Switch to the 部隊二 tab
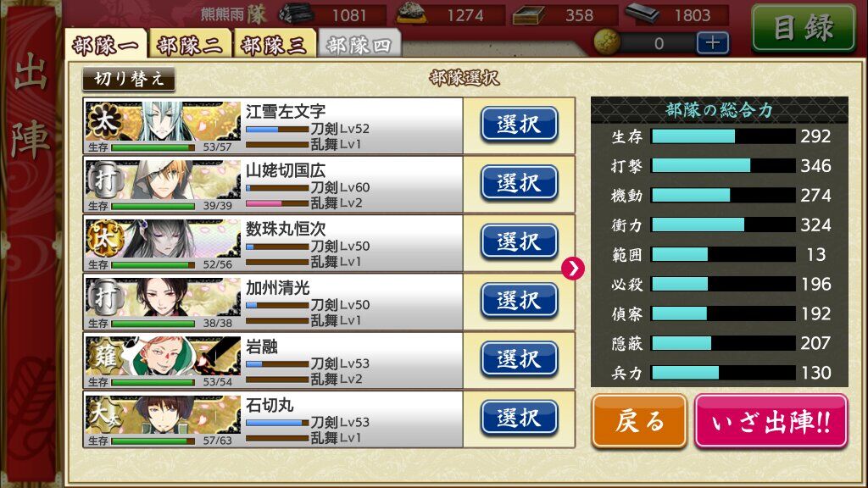The height and width of the screenshot is (488, 868). (189, 44)
